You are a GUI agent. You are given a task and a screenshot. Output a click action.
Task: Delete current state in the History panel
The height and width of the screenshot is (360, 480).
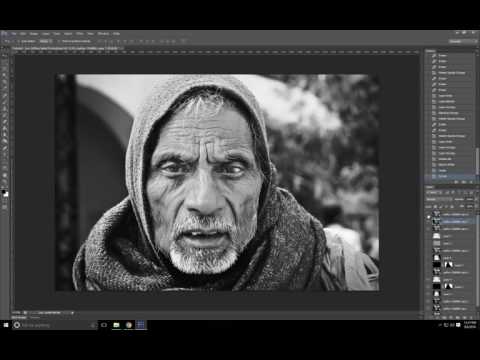tap(471, 182)
